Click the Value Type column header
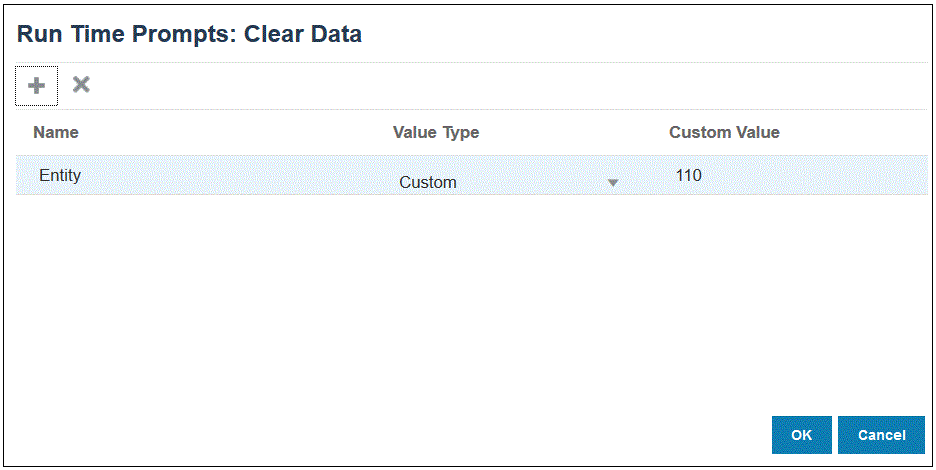The height and width of the screenshot is (470, 936). 436,132
